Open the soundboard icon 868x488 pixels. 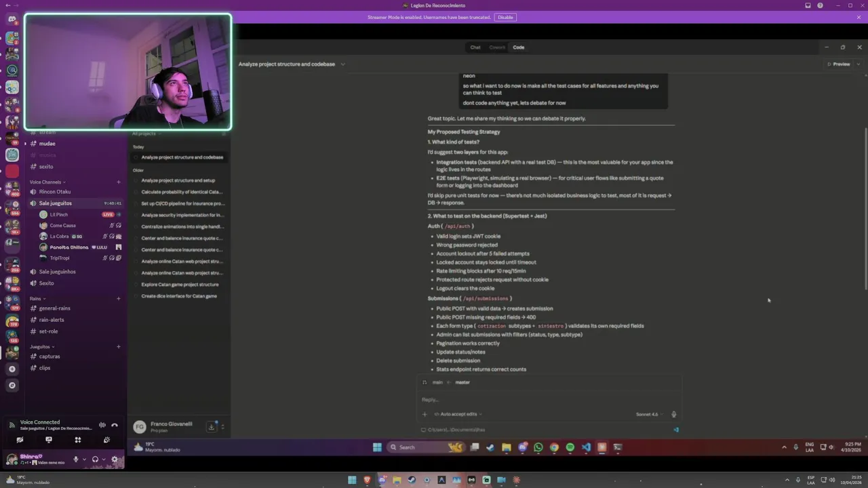(x=106, y=440)
